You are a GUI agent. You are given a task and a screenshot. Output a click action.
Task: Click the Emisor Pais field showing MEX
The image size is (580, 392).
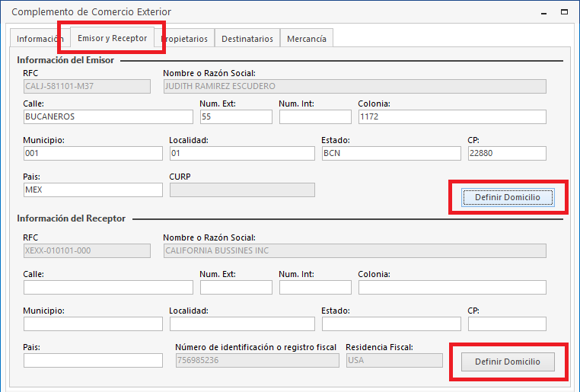93,190
